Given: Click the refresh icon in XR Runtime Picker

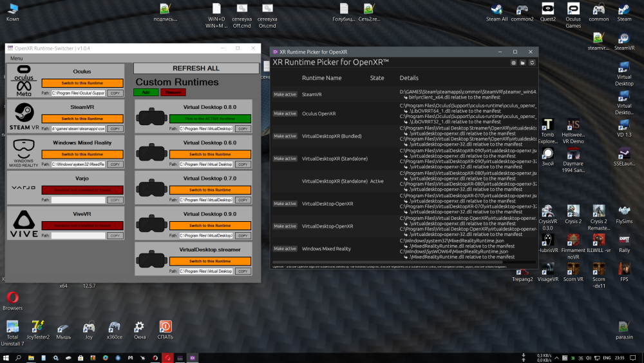Looking at the screenshot, I should pos(532,63).
